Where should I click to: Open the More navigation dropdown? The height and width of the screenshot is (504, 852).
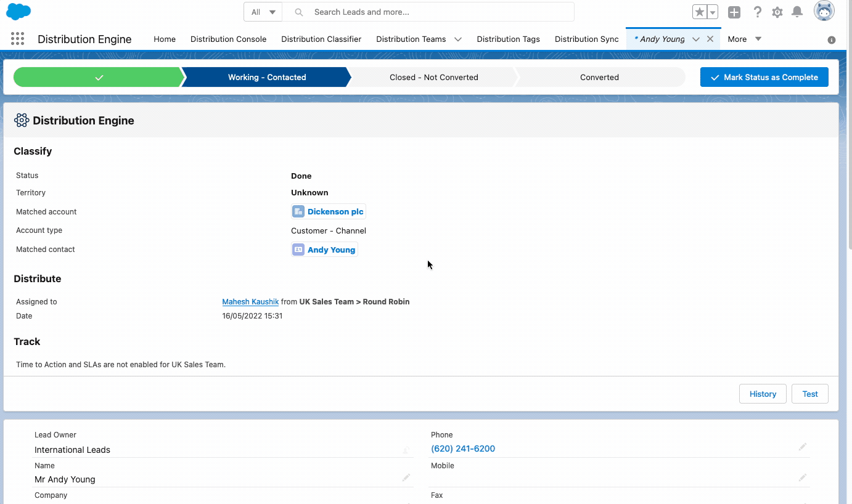[745, 39]
